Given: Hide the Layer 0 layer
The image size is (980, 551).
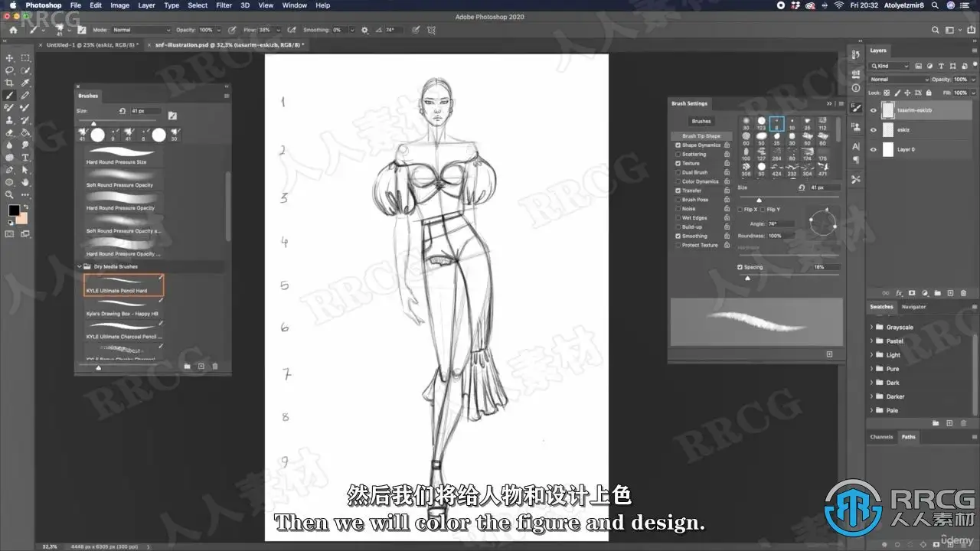Looking at the screenshot, I should (874, 149).
